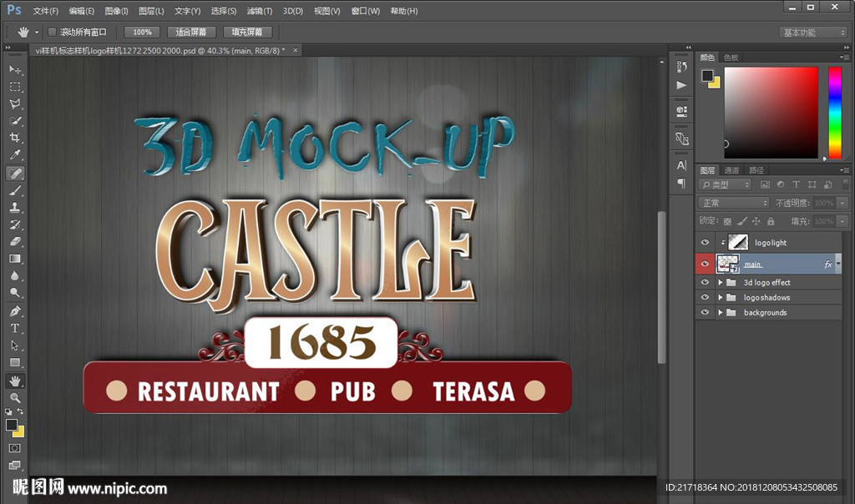
Task: Expand the 3d logo effect group
Action: (721, 282)
